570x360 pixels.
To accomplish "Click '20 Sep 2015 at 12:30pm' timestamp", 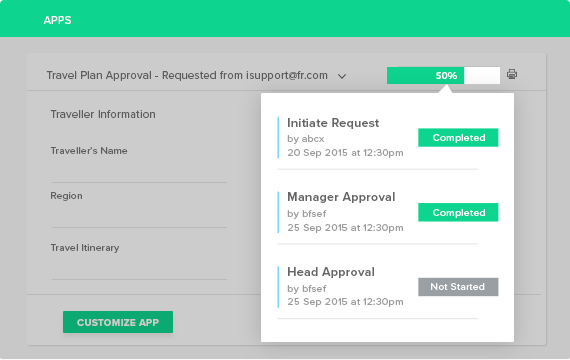I will point(345,153).
